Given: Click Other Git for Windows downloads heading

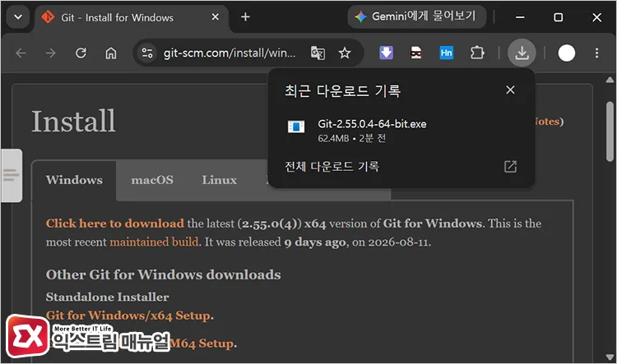Looking at the screenshot, I should coord(164,274).
